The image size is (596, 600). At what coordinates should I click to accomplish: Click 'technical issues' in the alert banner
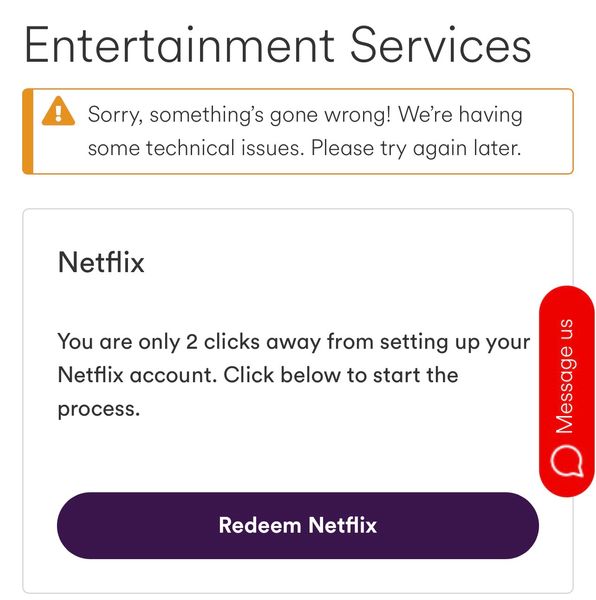[x=225, y=148]
